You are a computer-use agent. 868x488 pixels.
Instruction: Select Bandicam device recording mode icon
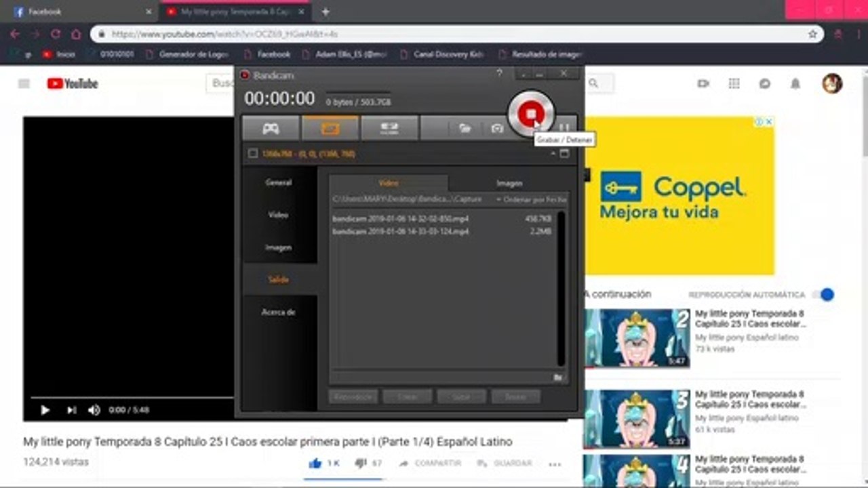click(x=389, y=128)
